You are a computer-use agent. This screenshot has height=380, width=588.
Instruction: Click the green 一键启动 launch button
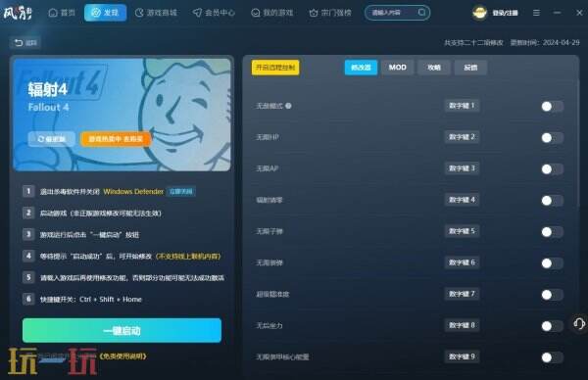(x=122, y=330)
